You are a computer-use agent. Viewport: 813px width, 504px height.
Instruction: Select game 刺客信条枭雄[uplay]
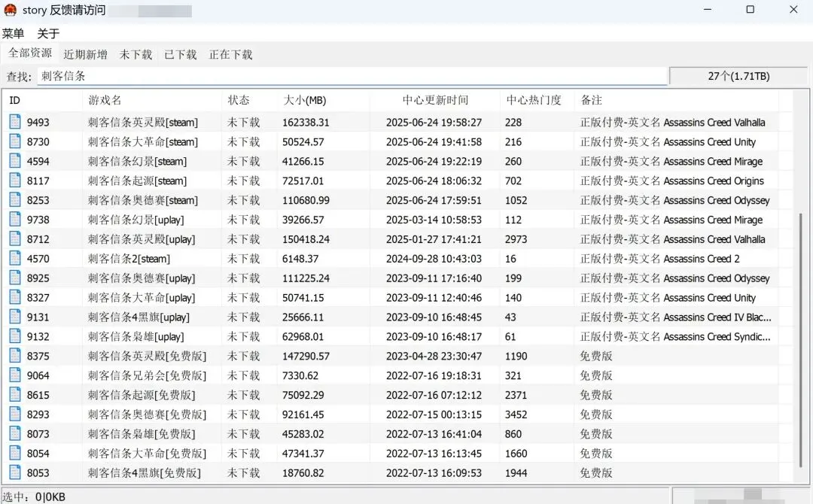135,337
